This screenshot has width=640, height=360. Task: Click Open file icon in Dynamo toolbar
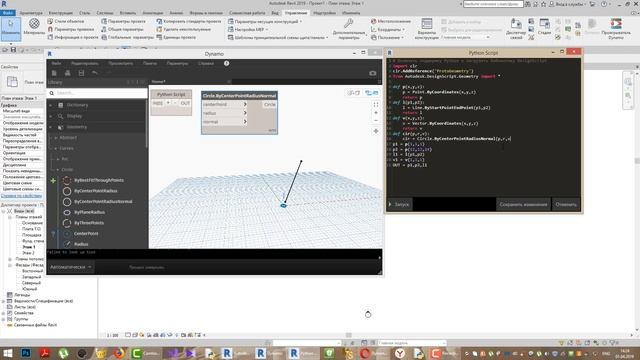(68, 73)
